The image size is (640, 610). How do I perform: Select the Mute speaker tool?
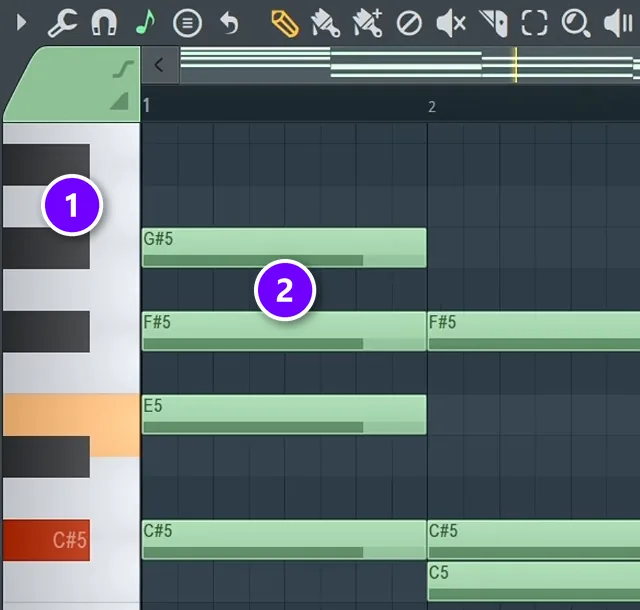pyautogui.click(x=451, y=23)
